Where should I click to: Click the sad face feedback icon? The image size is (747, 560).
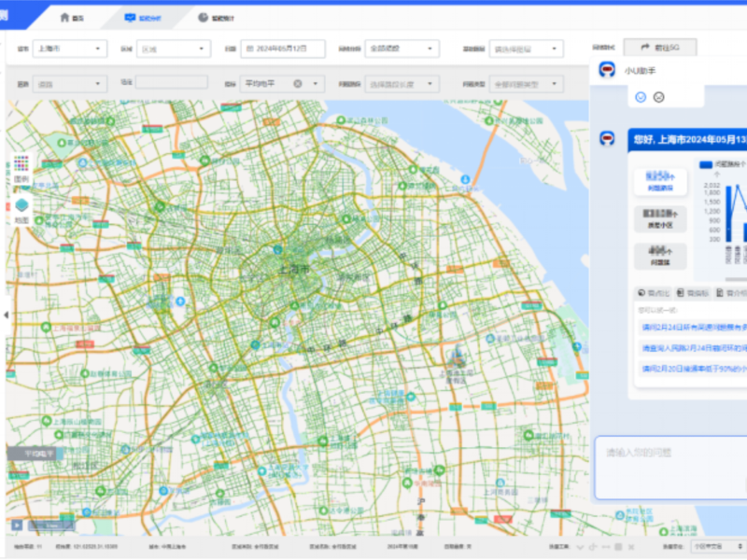(659, 97)
